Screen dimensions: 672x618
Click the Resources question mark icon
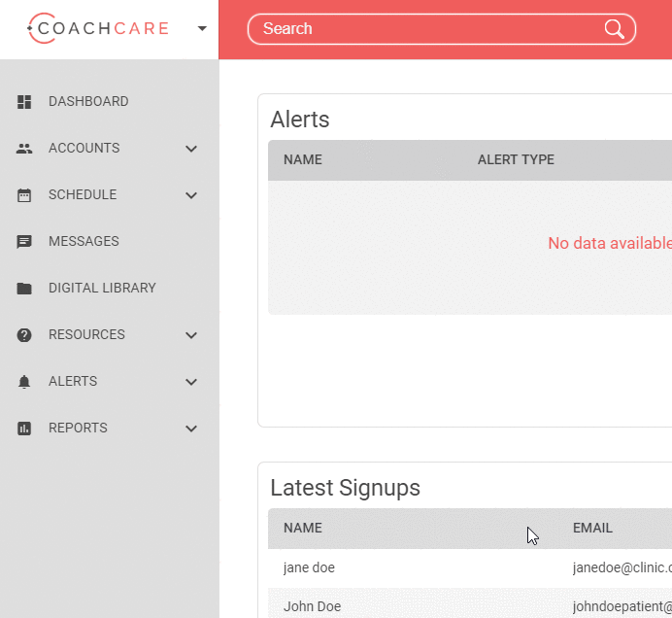pyautogui.click(x=24, y=335)
